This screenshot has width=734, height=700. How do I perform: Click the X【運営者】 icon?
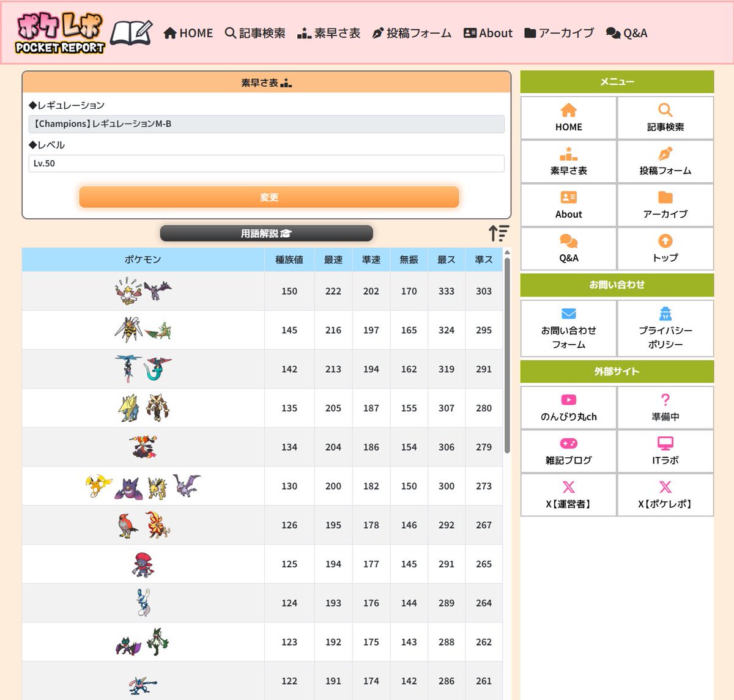pos(569,487)
